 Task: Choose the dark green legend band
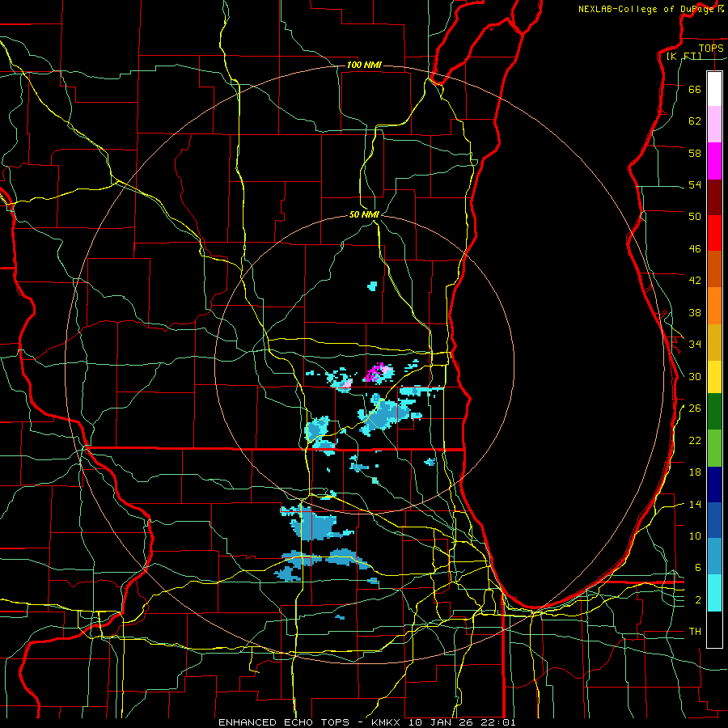coord(714,412)
